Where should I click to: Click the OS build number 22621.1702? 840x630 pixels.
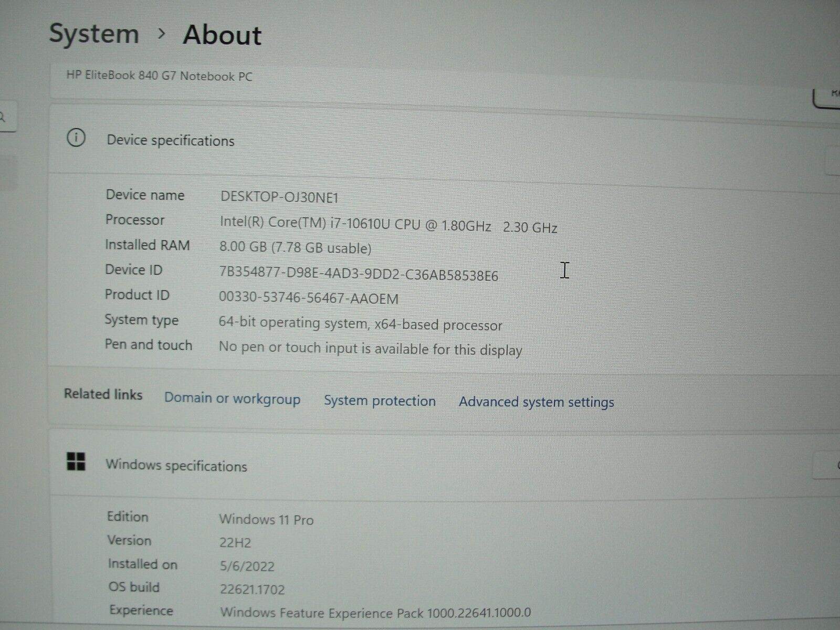(252, 589)
